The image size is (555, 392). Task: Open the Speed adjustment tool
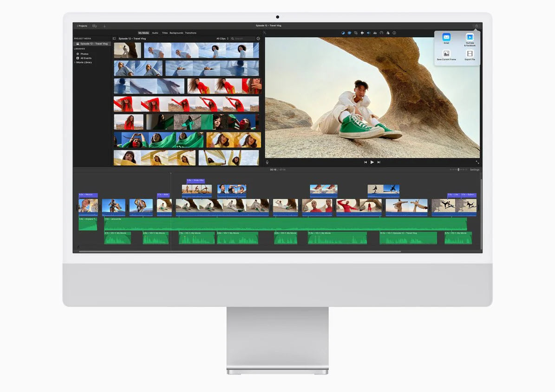[x=381, y=33]
